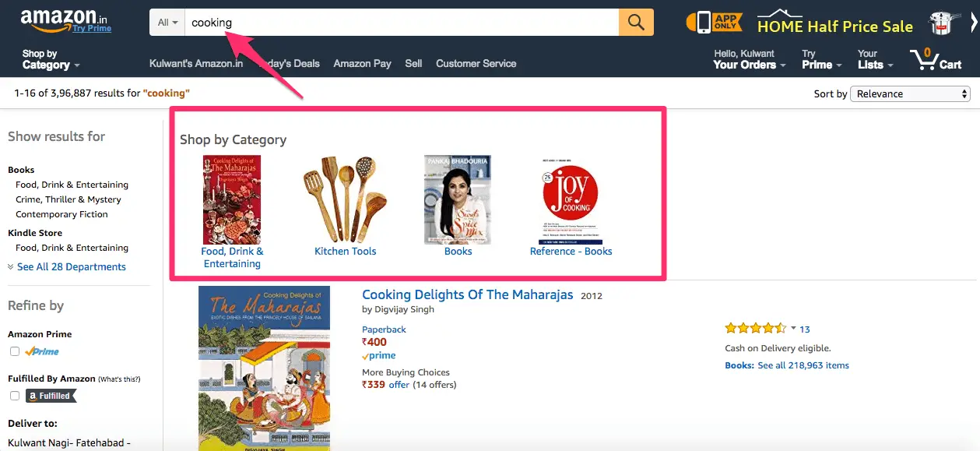Open Cooking Delights Of The Maharajas title link
Image resolution: width=980 pixels, height=451 pixels.
[x=468, y=294]
